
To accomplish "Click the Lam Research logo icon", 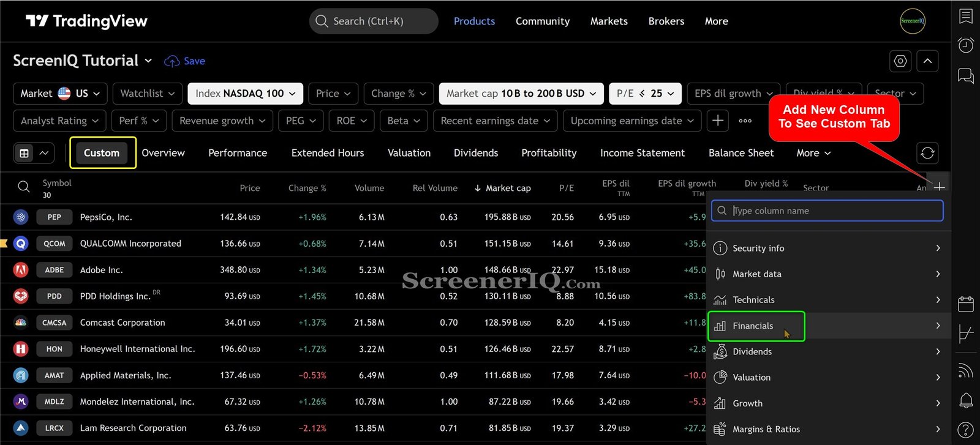I will pyautogui.click(x=21, y=428).
